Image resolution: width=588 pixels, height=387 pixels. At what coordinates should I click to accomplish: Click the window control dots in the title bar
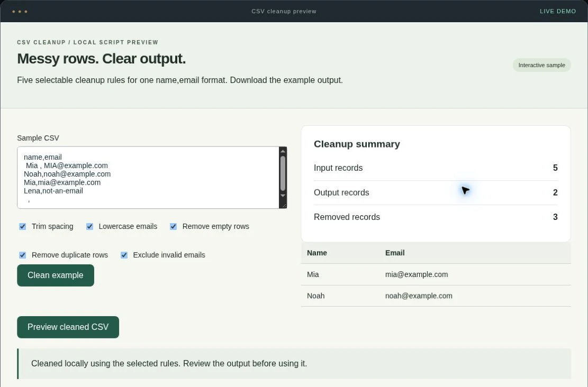[20, 12]
